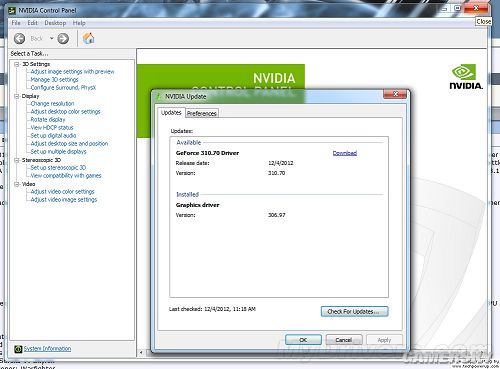Click the horizontal scrollbar left arrow
This screenshot has height=369, width=500.
tap(141, 352)
